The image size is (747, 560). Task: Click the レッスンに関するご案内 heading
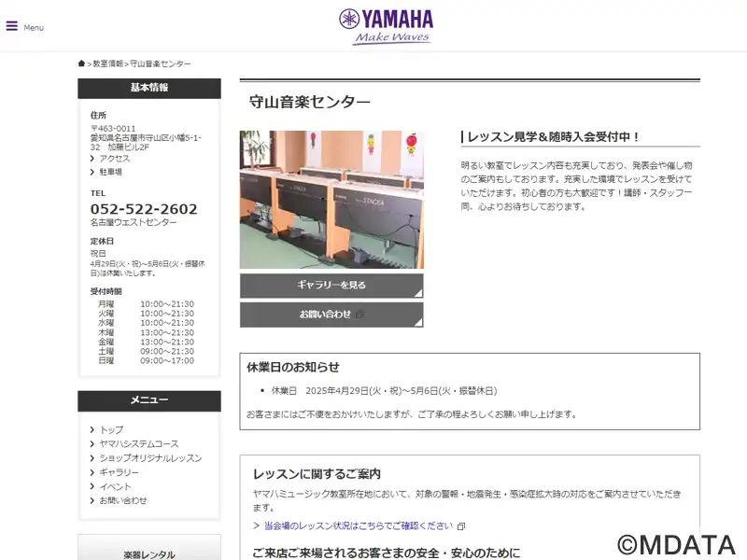[x=317, y=474]
